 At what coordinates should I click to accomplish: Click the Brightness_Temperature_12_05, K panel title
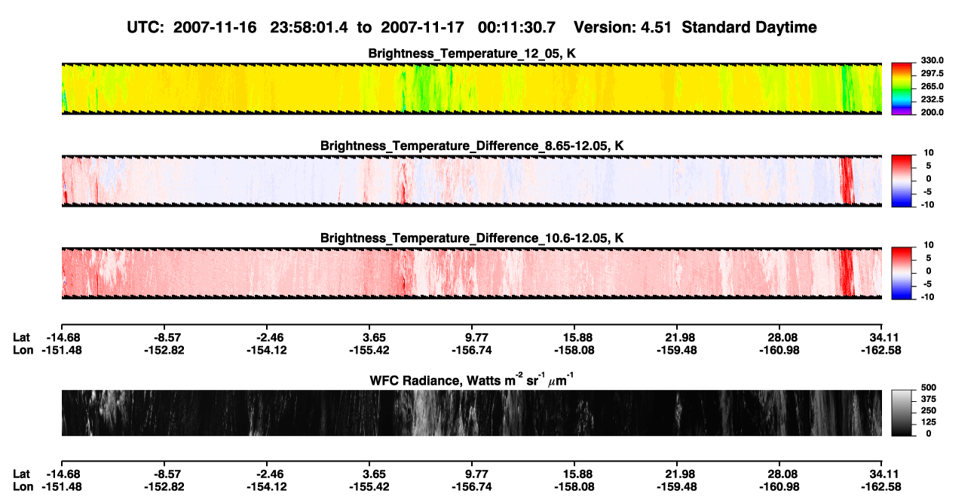[472, 54]
